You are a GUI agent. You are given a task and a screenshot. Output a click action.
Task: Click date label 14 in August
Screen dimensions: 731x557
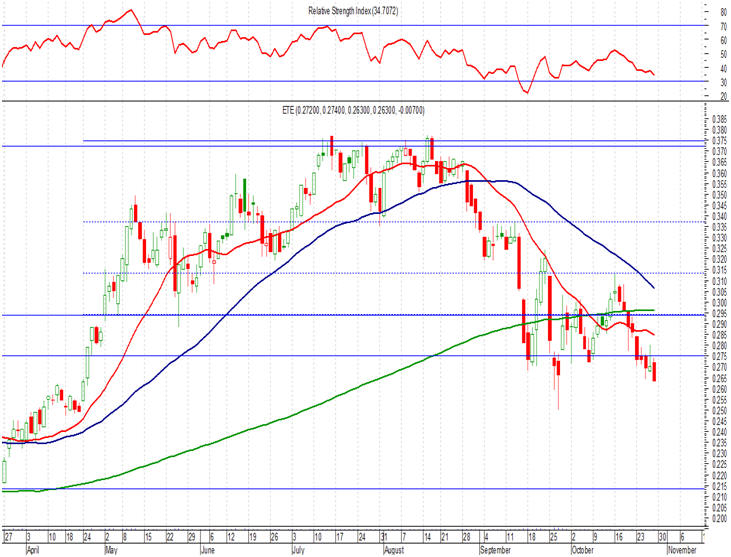[x=428, y=537]
